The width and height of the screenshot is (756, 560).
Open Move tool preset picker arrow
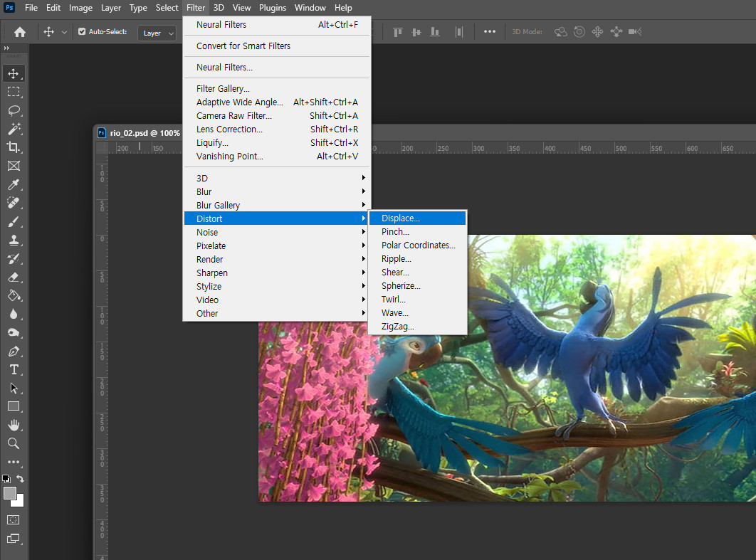tap(64, 32)
